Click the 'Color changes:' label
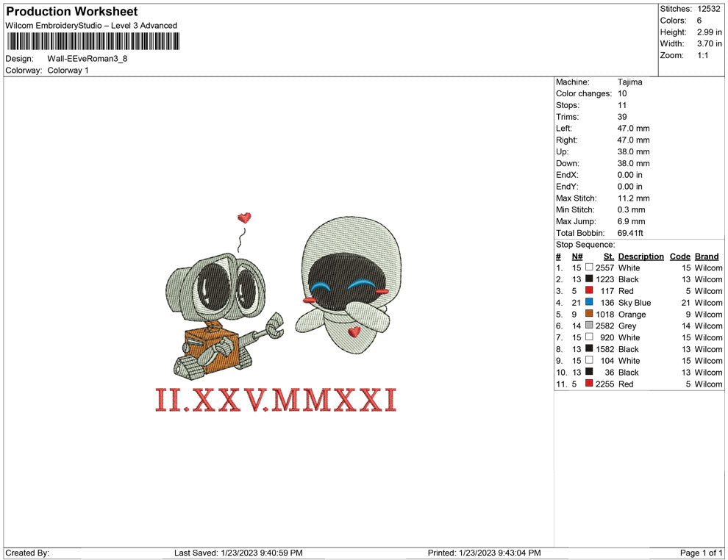The height and width of the screenshot is (560, 728). pyautogui.click(x=584, y=94)
